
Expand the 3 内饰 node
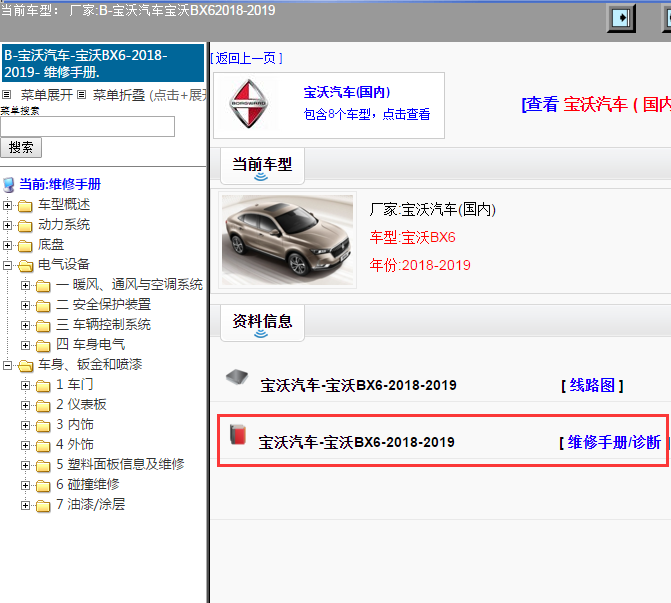coord(25,425)
